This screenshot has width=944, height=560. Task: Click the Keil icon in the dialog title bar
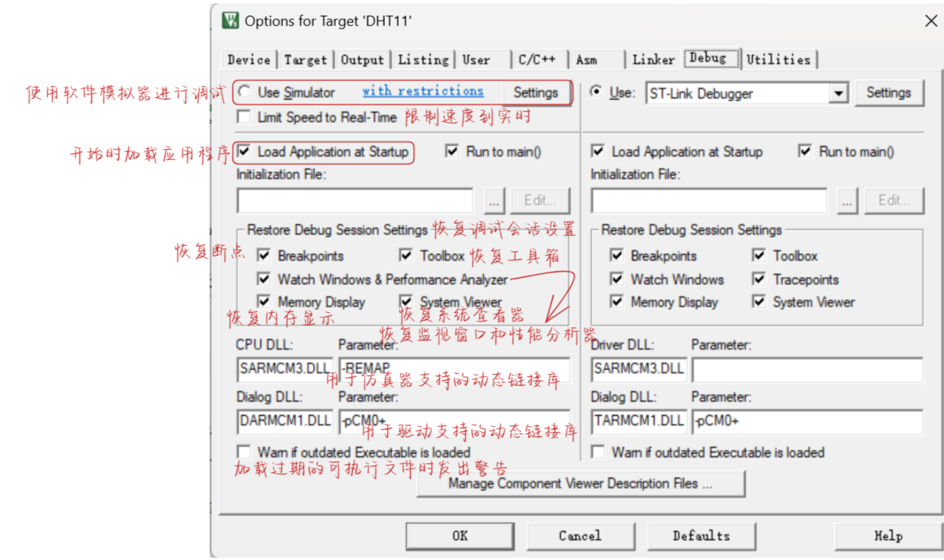tap(231, 21)
